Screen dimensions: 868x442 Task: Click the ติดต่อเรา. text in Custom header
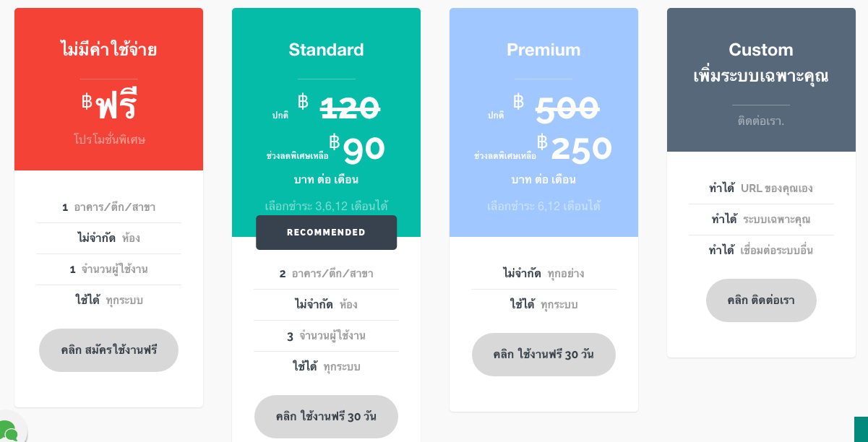pyautogui.click(x=761, y=121)
